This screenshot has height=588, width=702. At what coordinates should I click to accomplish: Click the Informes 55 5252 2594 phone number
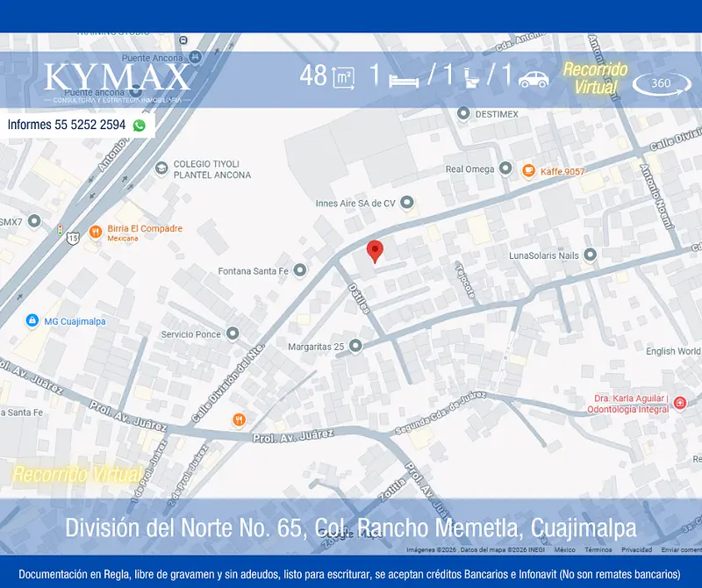coord(67,125)
